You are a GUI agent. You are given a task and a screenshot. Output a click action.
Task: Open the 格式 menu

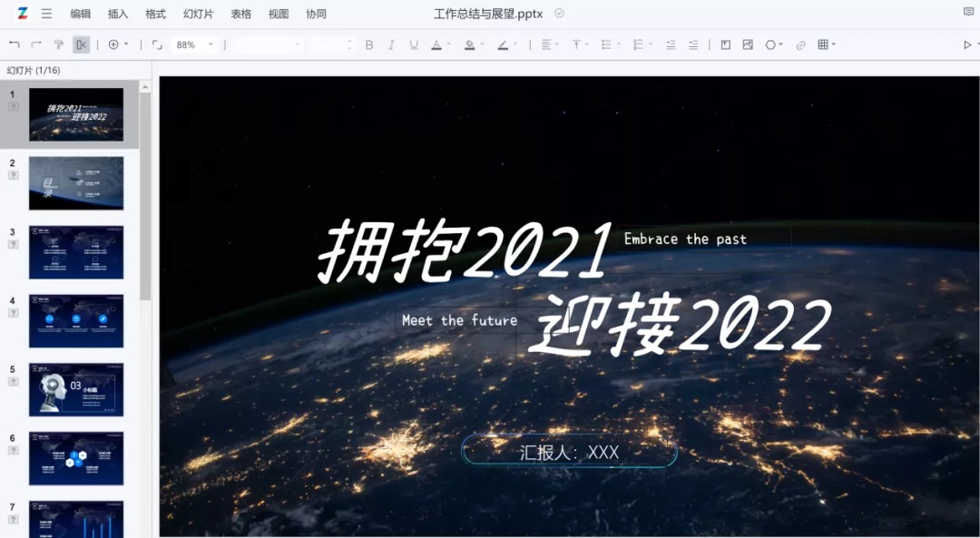[x=156, y=14]
